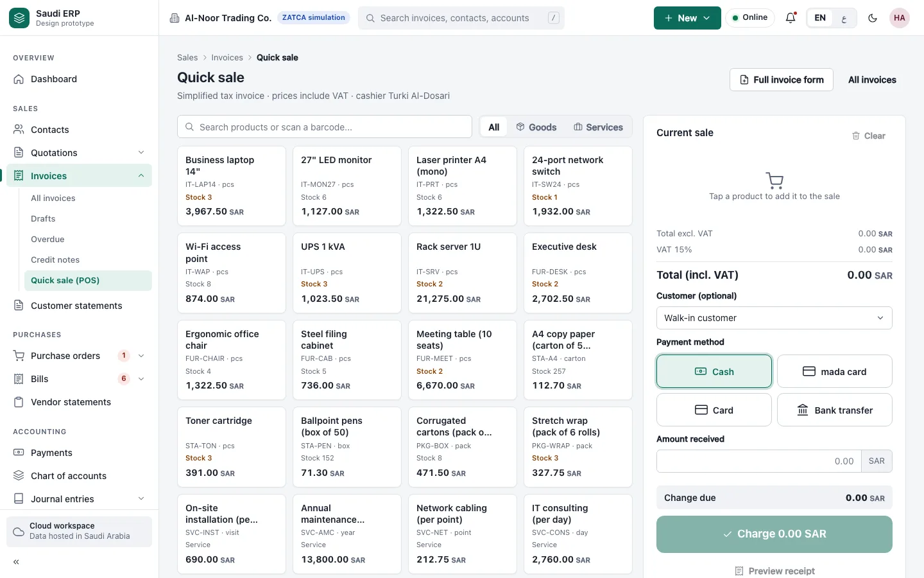Click the Cloud workspace cloud icon
The height and width of the screenshot is (578, 924).
19,531
